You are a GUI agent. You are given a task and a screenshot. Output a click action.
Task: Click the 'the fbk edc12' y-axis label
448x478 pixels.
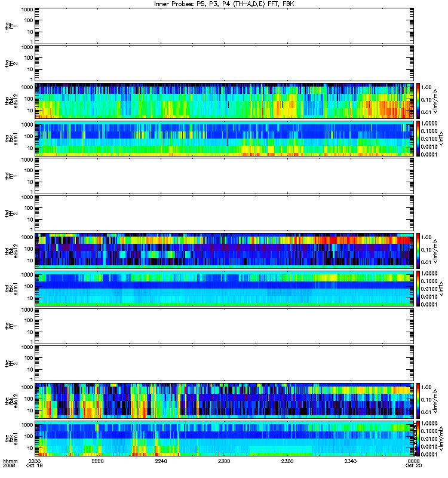pos(11,401)
